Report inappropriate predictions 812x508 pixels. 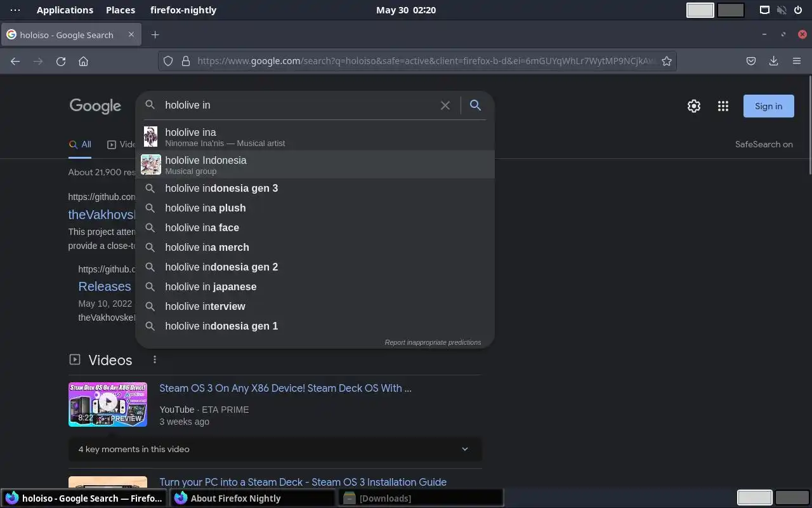[x=433, y=342]
